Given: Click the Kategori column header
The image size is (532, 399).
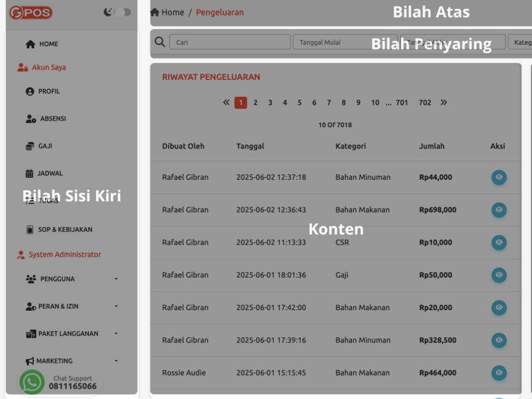Looking at the screenshot, I should tap(351, 146).
